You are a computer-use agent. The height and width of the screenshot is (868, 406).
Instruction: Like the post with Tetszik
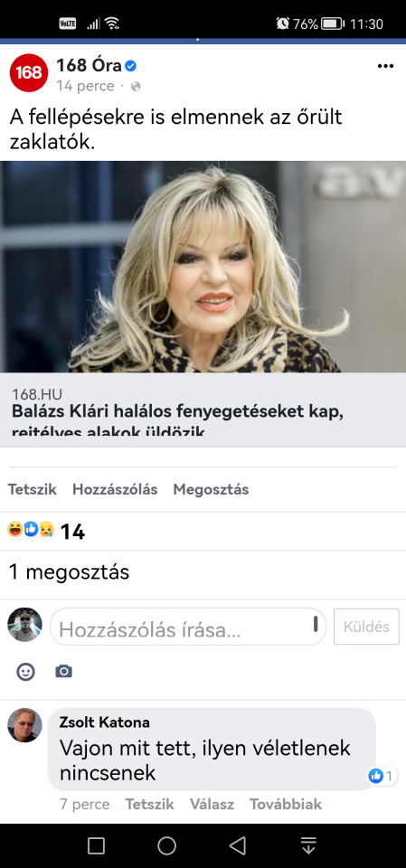[33, 489]
